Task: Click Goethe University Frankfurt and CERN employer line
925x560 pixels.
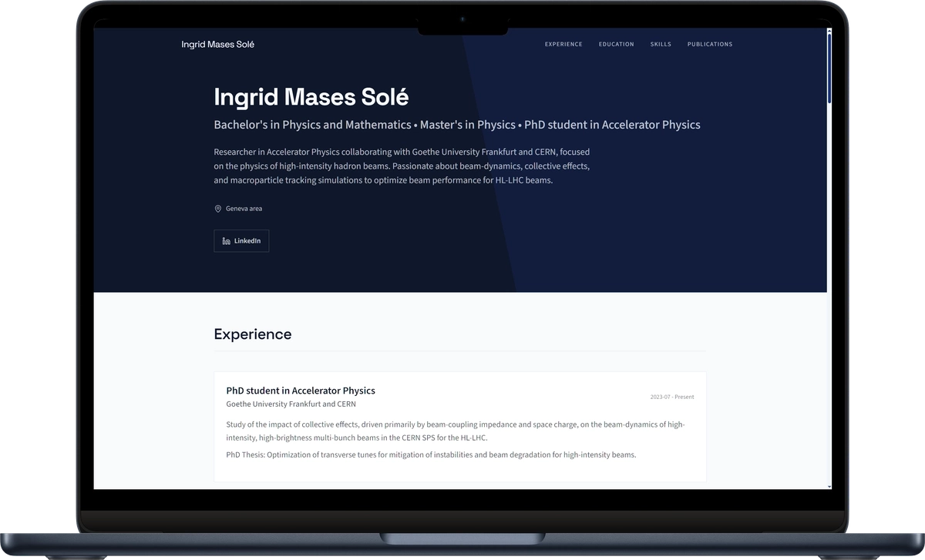Action: (291, 404)
